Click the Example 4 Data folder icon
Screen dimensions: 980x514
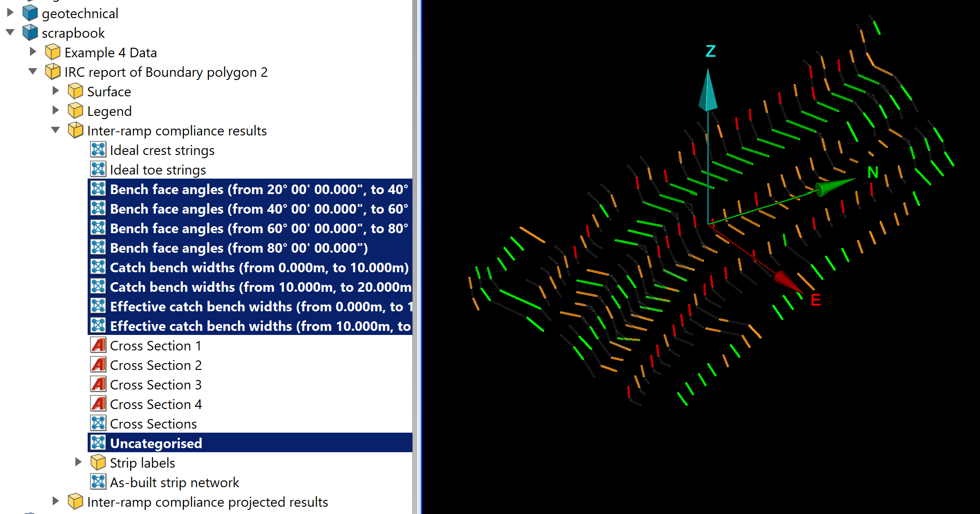click(53, 52)
